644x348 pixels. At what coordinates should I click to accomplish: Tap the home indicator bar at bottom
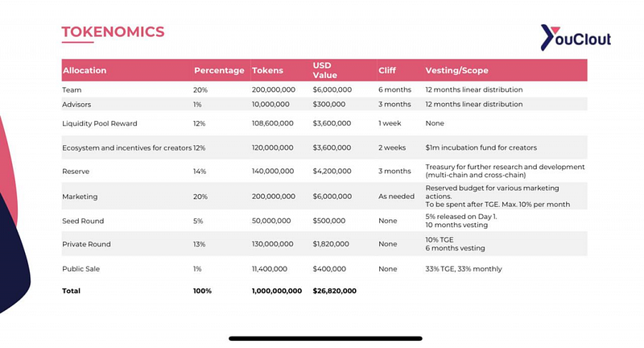[325, 338]
